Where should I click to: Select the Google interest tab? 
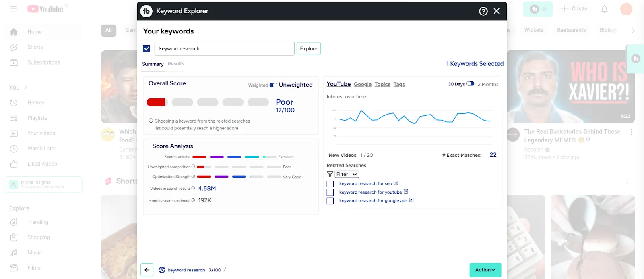[x=363, y=84]
